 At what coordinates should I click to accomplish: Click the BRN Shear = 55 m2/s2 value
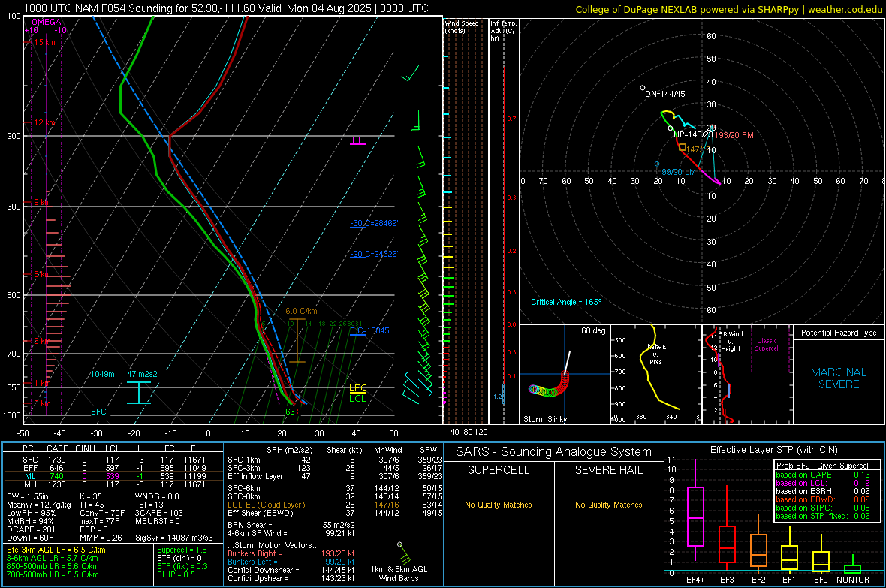(291, 525)
